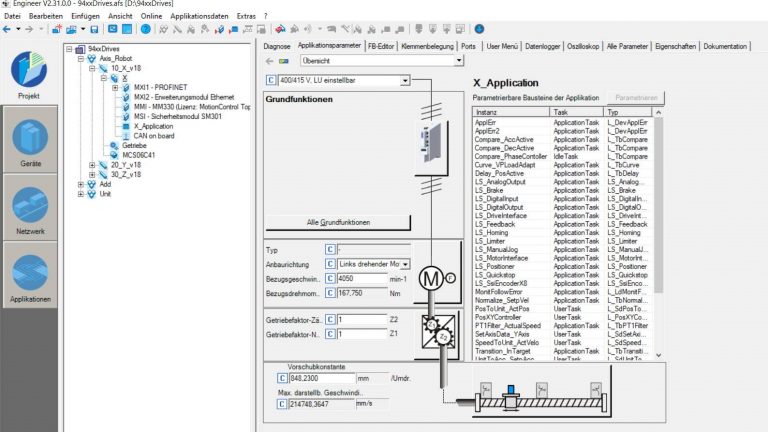Select CAN on board in the tree
This screenshot has height=432, width=768.
[x=154, y=136]
